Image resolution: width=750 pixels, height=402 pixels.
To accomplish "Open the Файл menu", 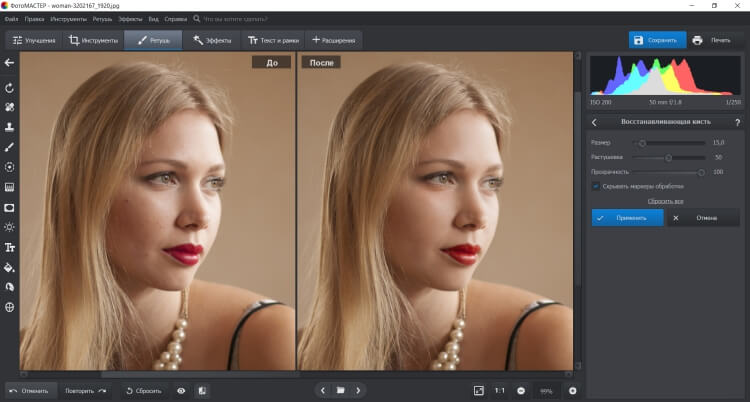I will [x=11, y=19].
